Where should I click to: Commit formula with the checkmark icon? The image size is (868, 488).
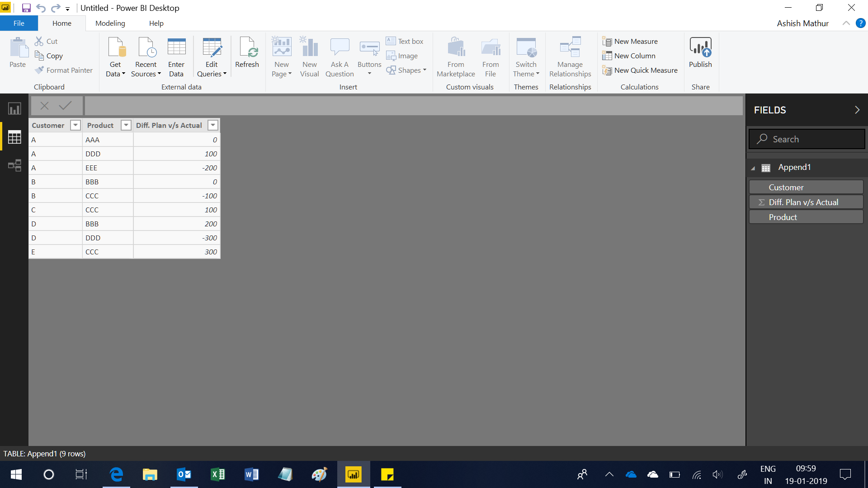[x=65, y=106]
